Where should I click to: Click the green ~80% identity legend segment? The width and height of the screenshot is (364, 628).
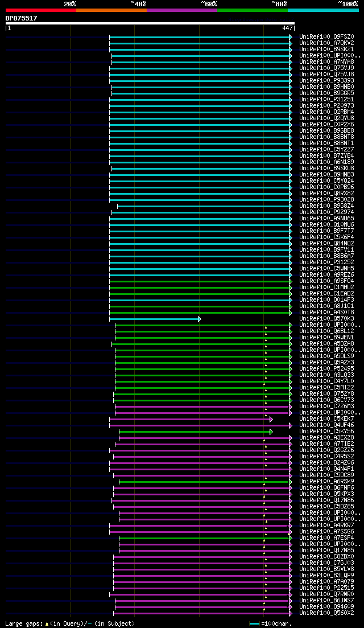point(253,10)
